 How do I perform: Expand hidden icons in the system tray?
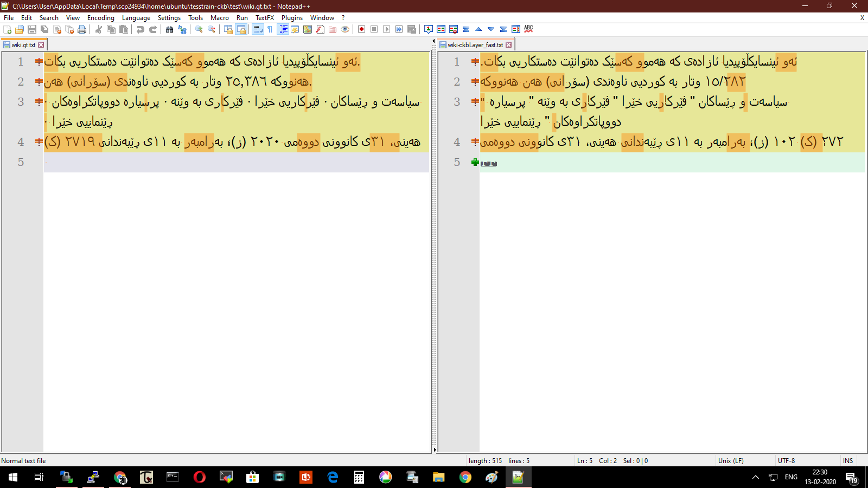coord(755,478)
